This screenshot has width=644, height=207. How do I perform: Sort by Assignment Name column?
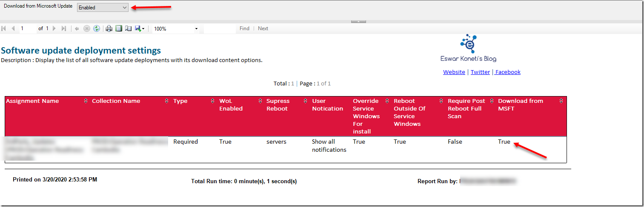[85, 101]
